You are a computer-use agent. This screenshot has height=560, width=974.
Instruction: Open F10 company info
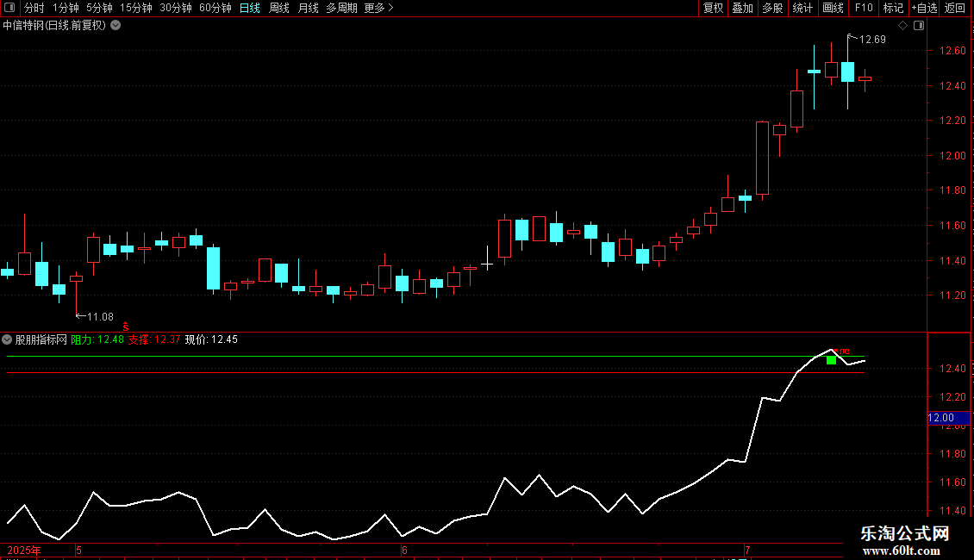point(864,8)
